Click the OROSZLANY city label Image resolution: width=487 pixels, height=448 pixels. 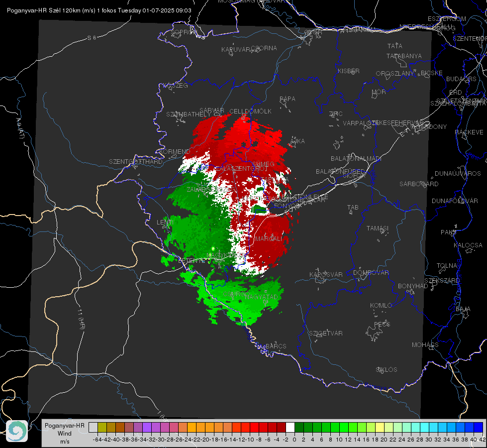(x=395, y=73)
